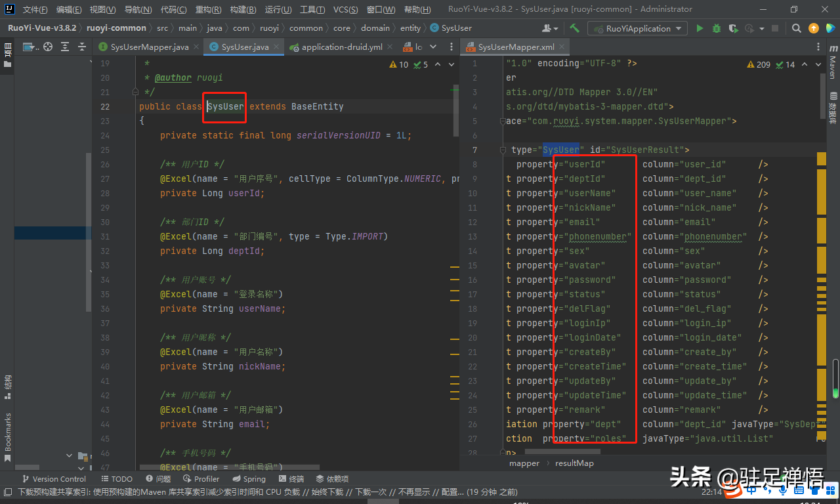Close the SysUserMapper.java tab
This screenshot has height=504, width=840.
point(196,47)
